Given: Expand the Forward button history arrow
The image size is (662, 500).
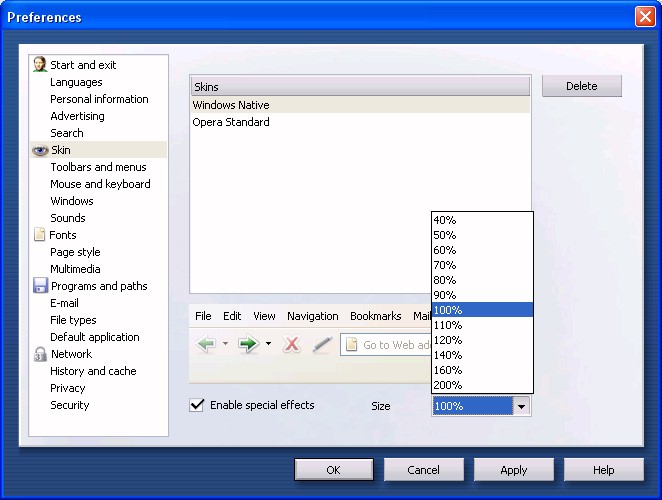Looking at the screenshot, I should (268, 344).
